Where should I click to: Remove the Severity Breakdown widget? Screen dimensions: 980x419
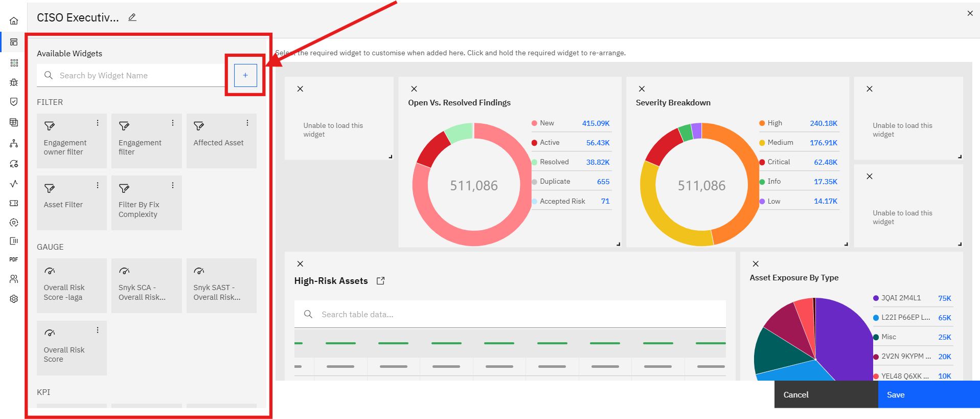(x=642, y=89)
